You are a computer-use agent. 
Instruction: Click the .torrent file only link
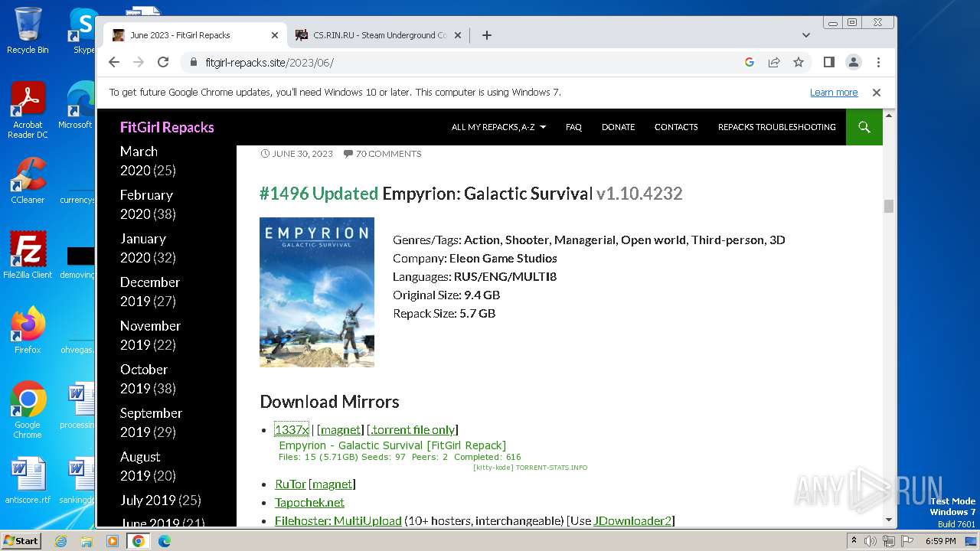[413, 429]
